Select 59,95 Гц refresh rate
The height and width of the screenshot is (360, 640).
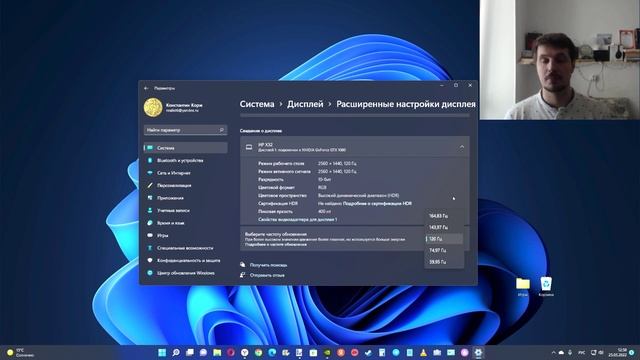(444, 262)
